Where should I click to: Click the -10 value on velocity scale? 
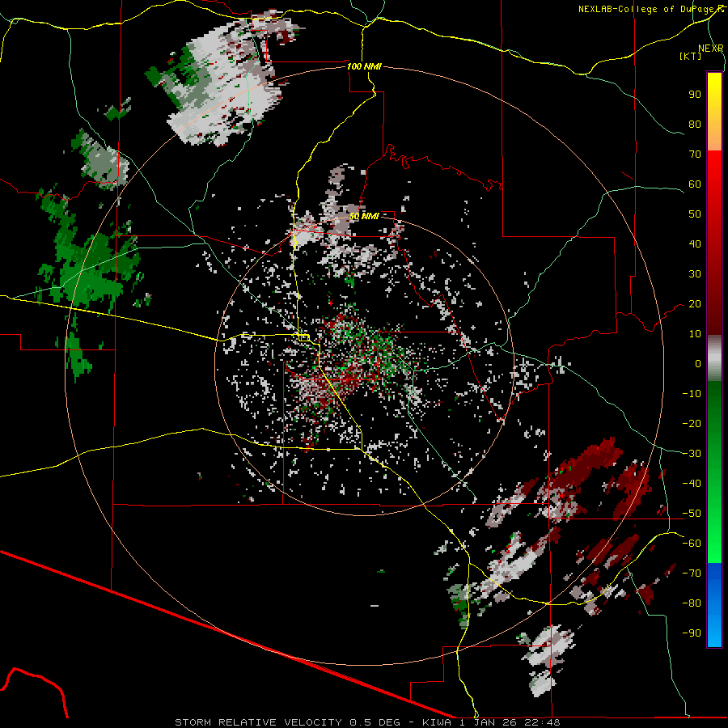[692, 394]
